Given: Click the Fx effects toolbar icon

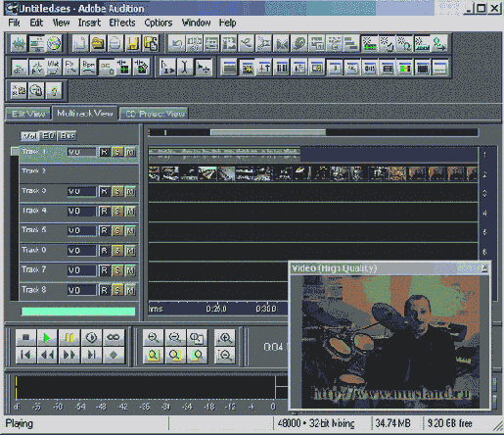Looking at the screenshot, I should pyautogui.click(x=70, y=68).
